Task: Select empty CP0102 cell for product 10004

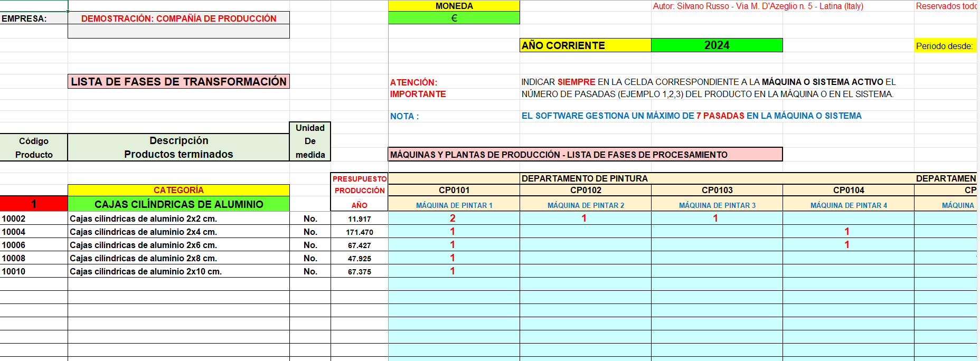Action: pyautogui.click(x=586, y=232)
